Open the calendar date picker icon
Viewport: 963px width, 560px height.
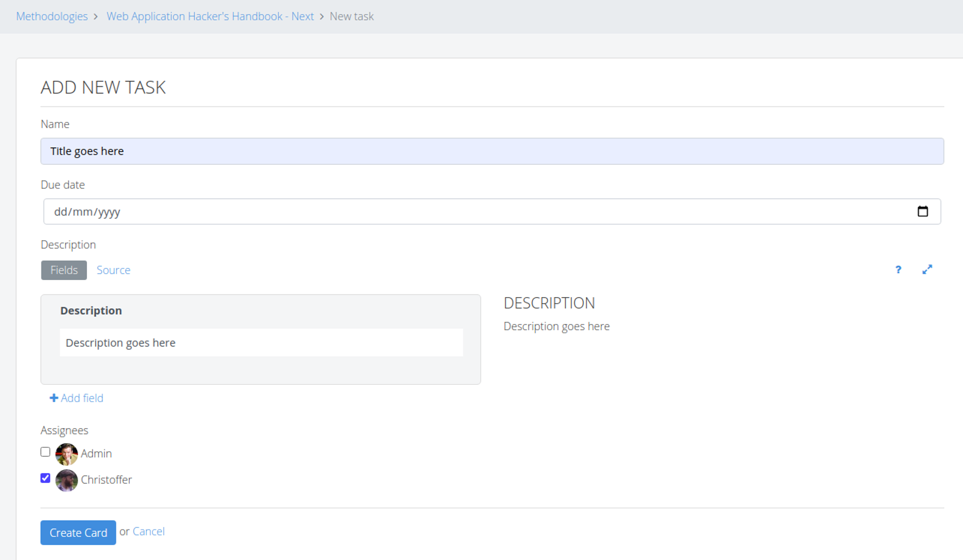click(x=923, y=211)
